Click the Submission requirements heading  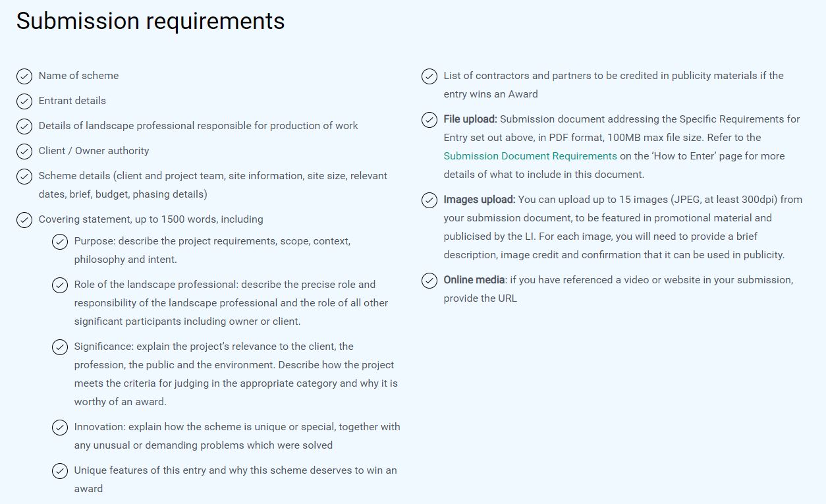(x=151, y=21)
